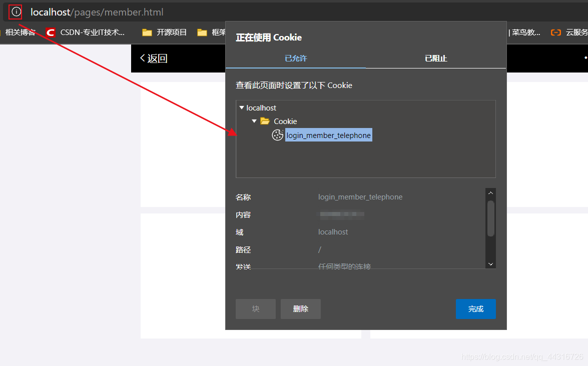Switch to the 已允许 tab
This screenshot has width=588, height=366.
click(x=295, y=58)
